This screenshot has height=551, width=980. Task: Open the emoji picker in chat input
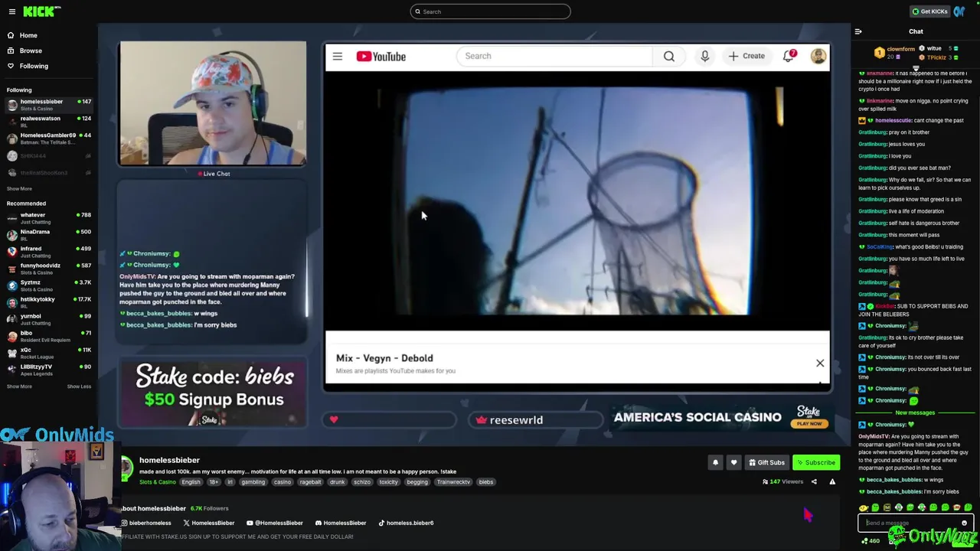[x=964, y=523]
